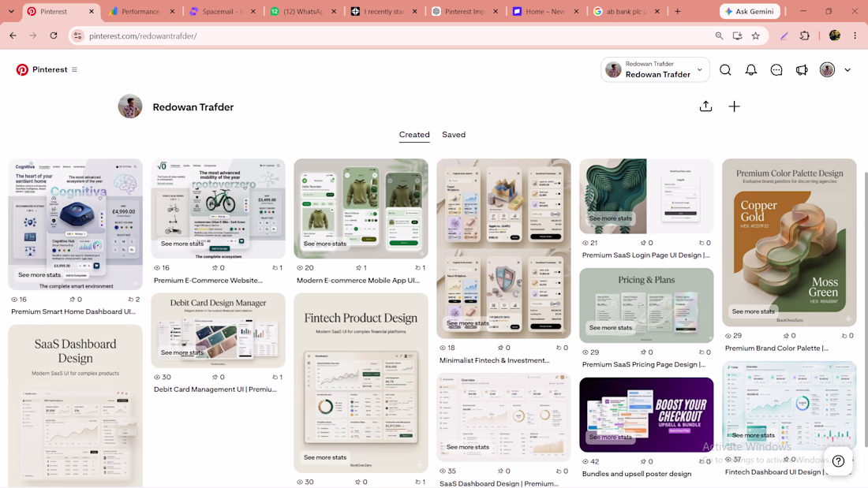
Task: Click the large profile photo beside name
Action: 130,106
